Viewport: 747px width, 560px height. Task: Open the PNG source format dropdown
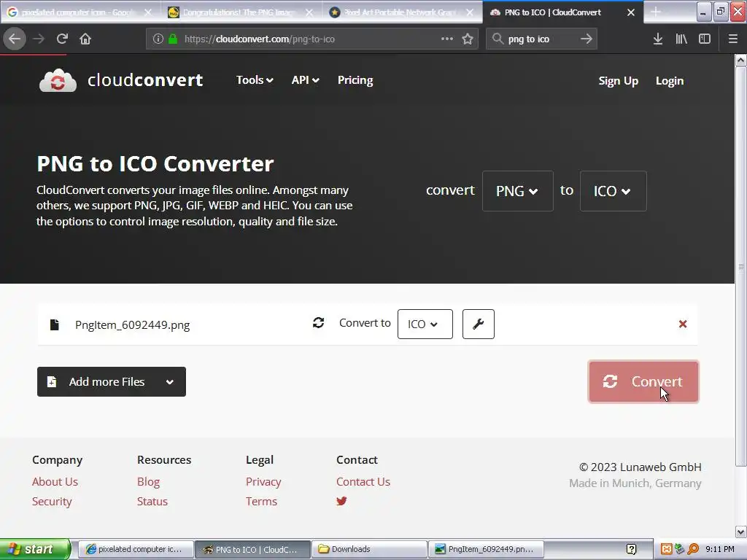[517, 191]
